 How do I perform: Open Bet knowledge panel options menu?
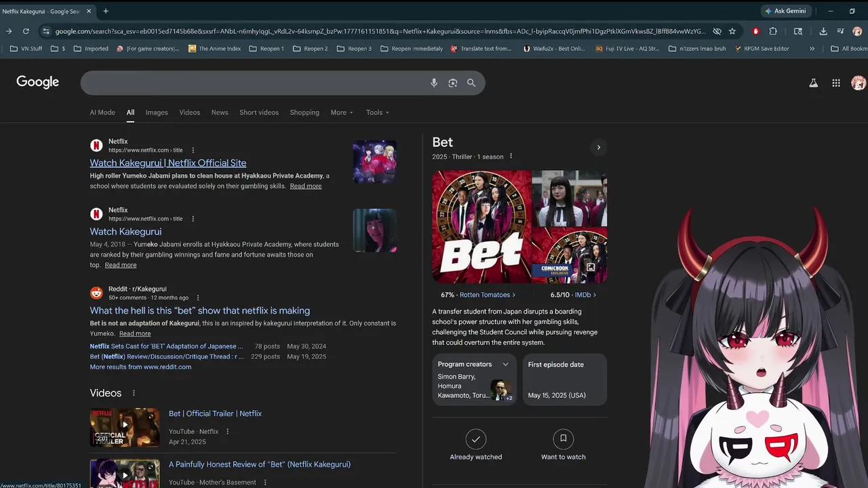[511, 157]
